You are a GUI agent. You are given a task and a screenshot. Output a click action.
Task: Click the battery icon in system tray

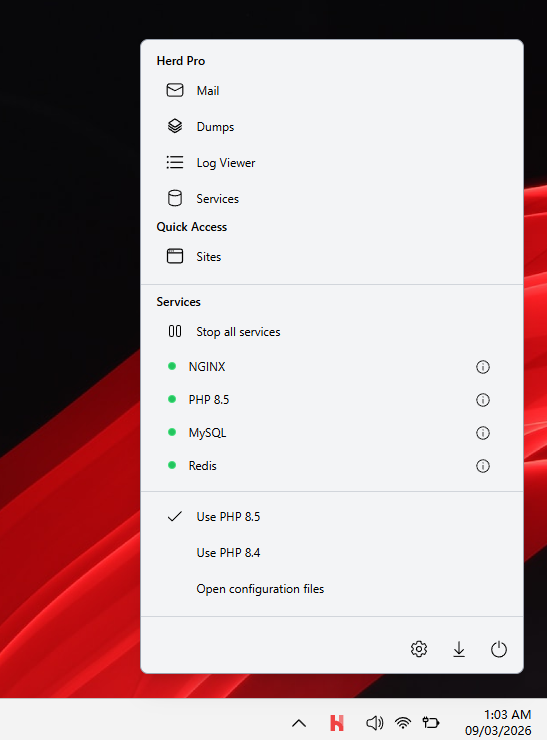click(430, 723)
